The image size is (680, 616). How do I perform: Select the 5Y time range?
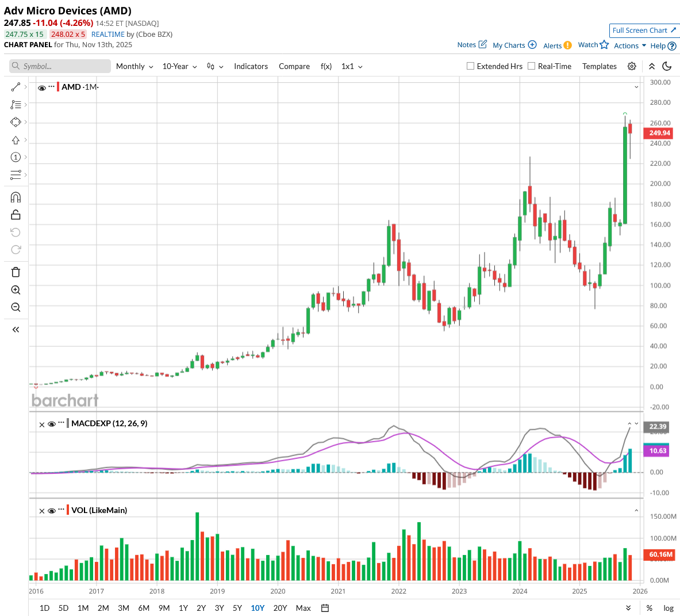click(x=237, y=608)
